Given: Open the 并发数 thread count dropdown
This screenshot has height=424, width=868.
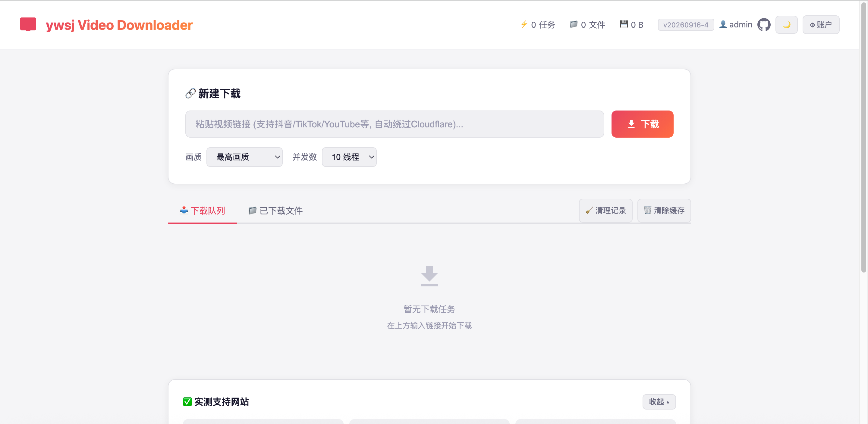Looking at the screenshot, I should pos(349,157).
